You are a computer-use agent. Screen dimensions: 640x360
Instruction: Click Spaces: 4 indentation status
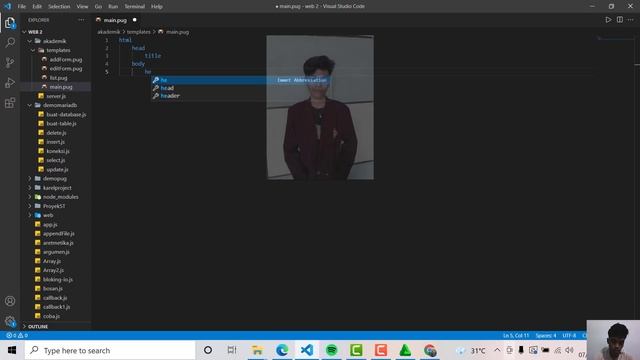point(546,336)
